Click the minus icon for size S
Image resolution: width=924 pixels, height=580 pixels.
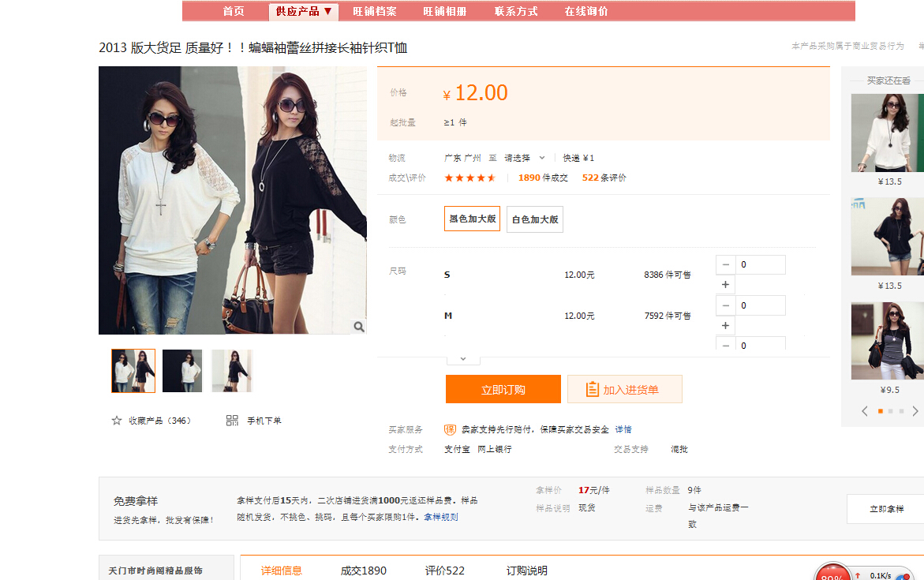(726, 265)
